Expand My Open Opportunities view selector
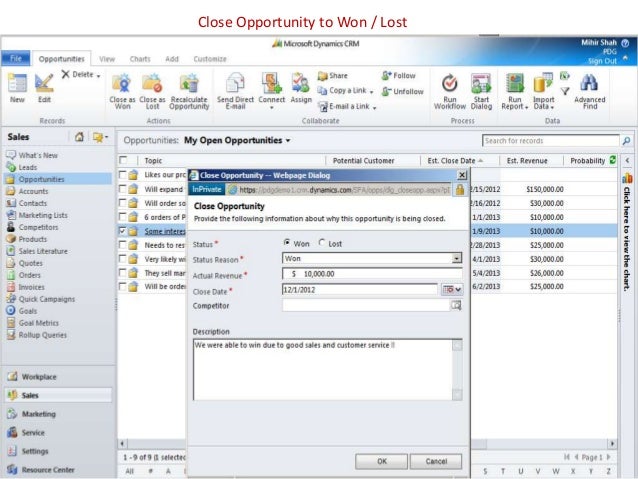638x479 pixels. [x=288, y=140]
